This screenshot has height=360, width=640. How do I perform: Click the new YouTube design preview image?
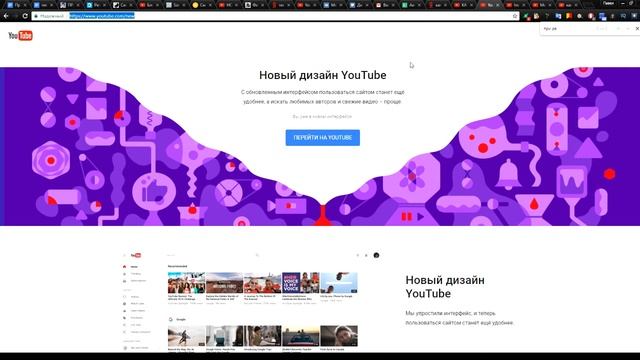[252, 301]
